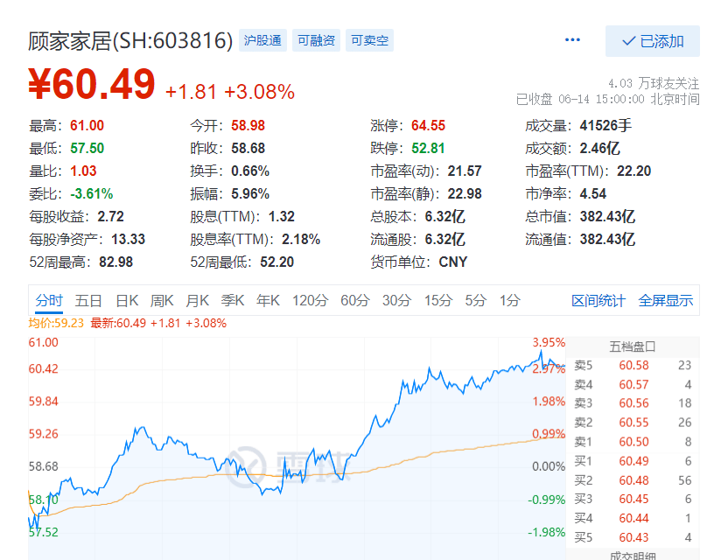Click the 均价:59.23 label above chart
The width and height of the screenshot is (728, 560).
(x=56, y=323)
